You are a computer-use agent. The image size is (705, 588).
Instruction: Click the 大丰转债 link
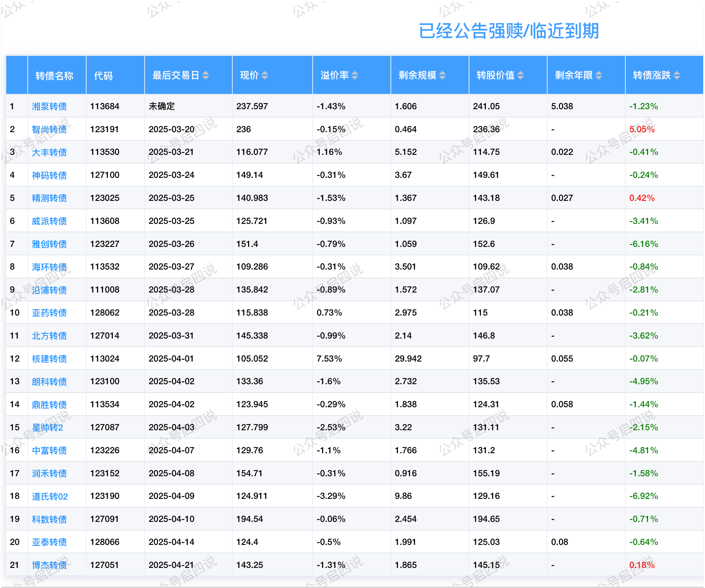tap(49, 152)
